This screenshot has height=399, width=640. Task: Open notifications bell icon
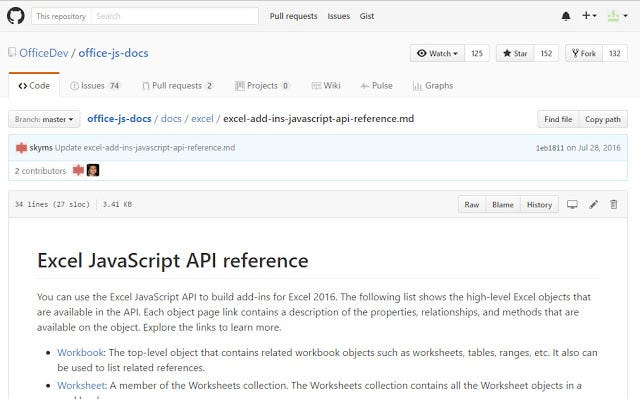(566, 16)
